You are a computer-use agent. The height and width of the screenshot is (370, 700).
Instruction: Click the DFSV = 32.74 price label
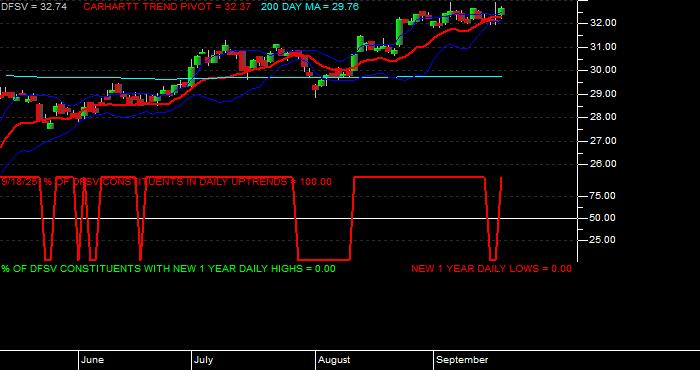33,7
